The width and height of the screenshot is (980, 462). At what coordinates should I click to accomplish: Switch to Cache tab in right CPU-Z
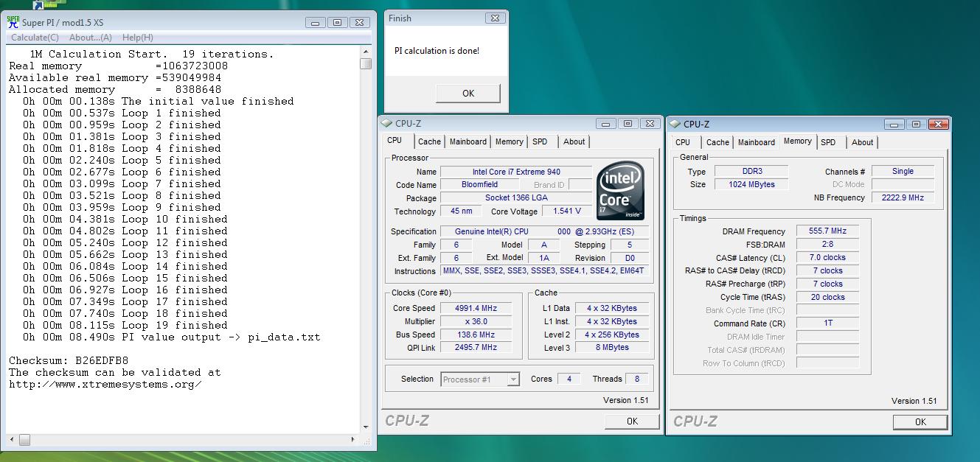coord(717,142)
